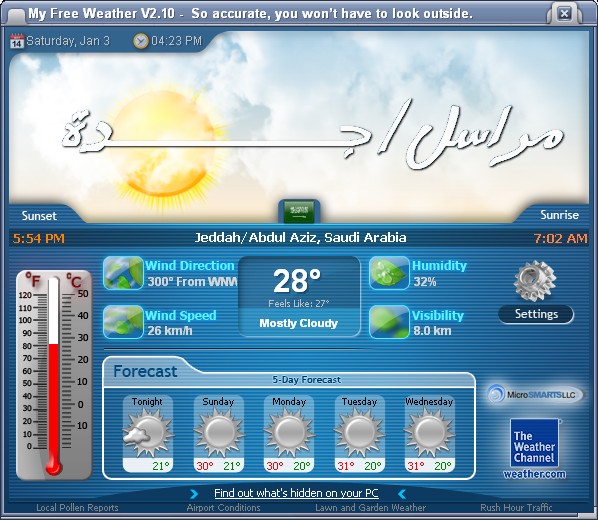Click the clock icon beside 04:23 PM
This screenshot has width=598, height=520.
[x=140, y=41]
